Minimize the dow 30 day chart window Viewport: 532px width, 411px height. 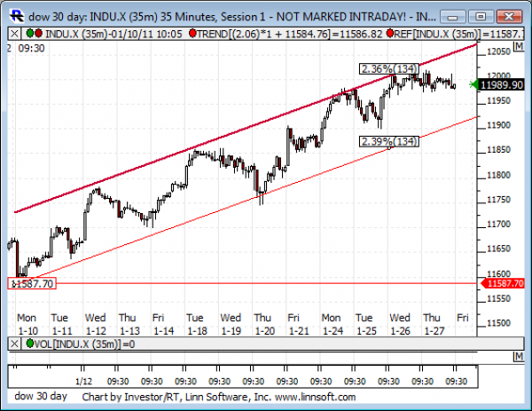[453, 17]
